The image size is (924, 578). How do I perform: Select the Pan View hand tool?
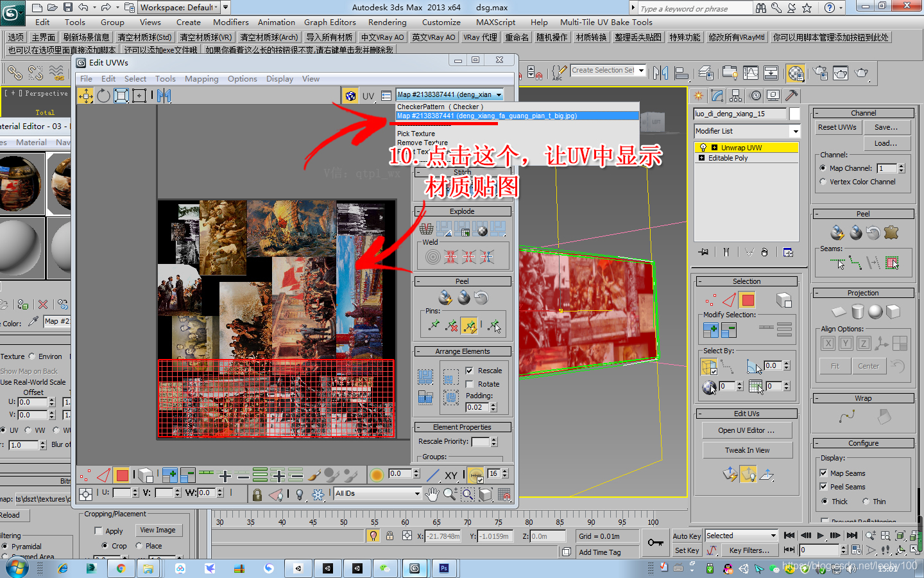[x=432, y=494]
